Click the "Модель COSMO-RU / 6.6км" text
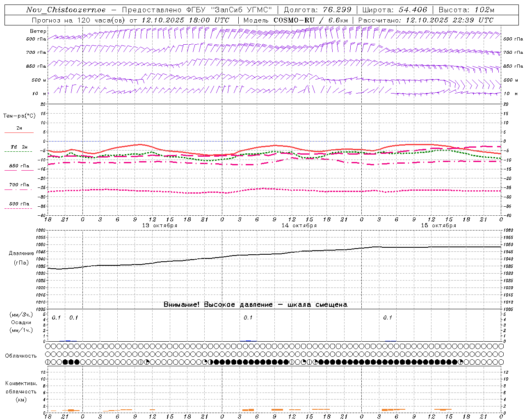The height and width of the screenshot is (420, 525). click(296, 20)
